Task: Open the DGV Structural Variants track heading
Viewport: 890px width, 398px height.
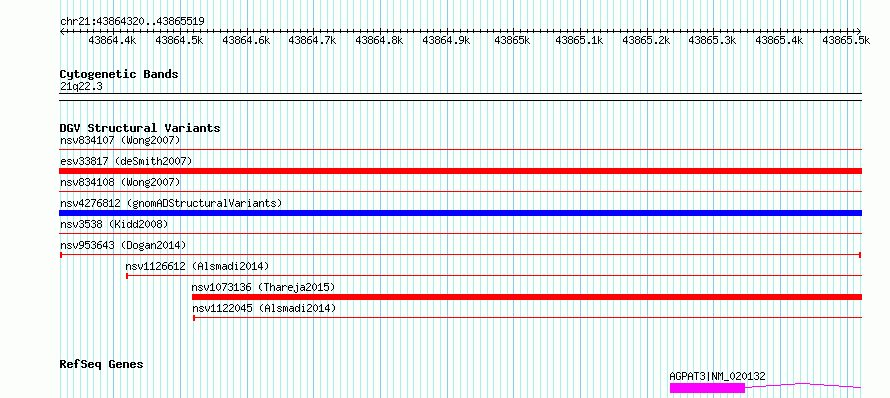Action: pyautogui.click(x=140, y=128)
